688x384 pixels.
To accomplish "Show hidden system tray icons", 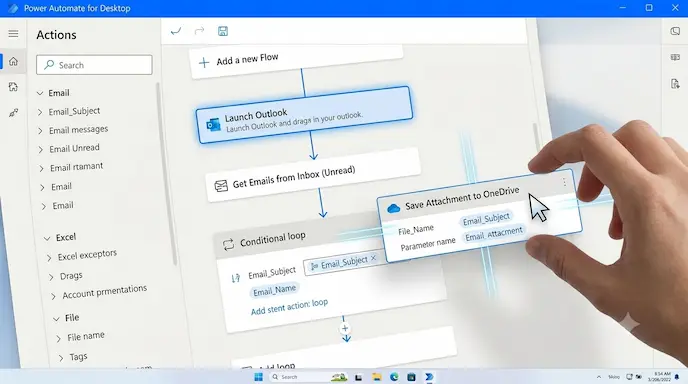I will click(598, 377).
